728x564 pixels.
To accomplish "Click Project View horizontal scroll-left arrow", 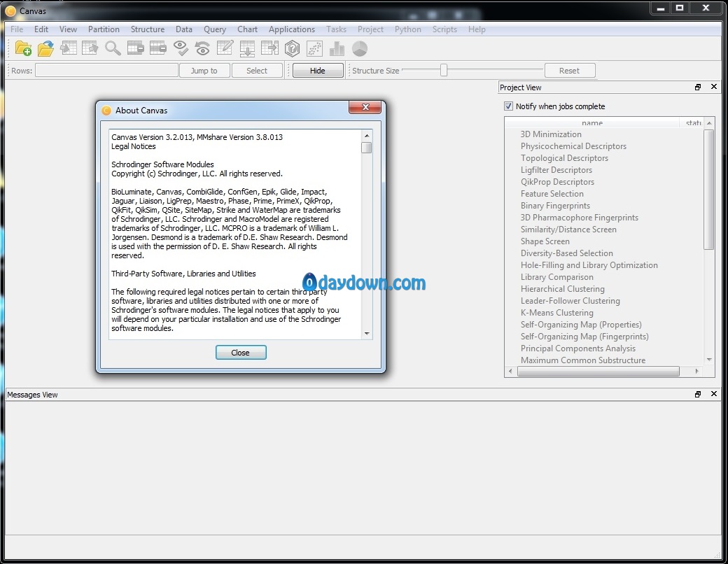I will coord(511,371).
